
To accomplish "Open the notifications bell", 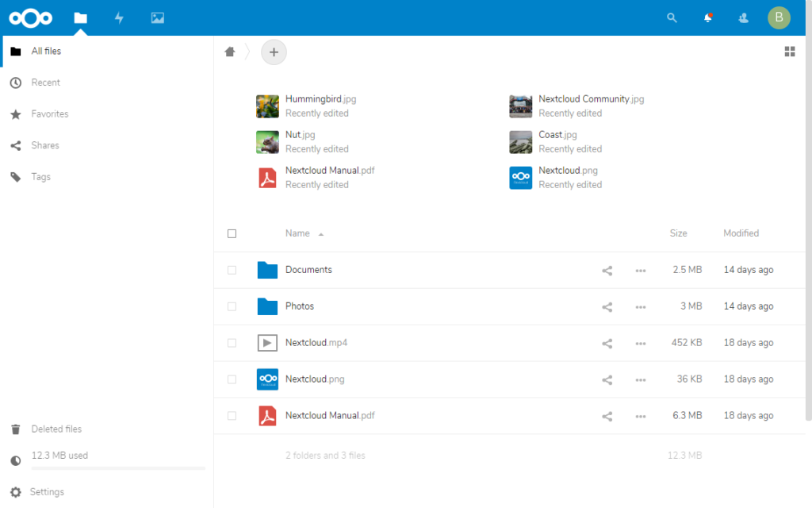I will click(x=707, y=18).
